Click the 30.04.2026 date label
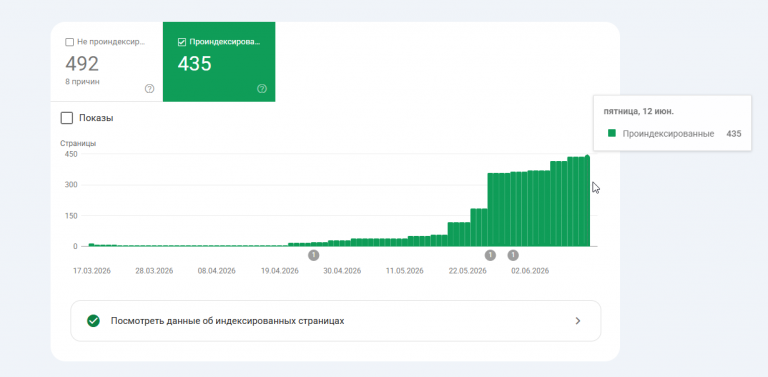 342,271
